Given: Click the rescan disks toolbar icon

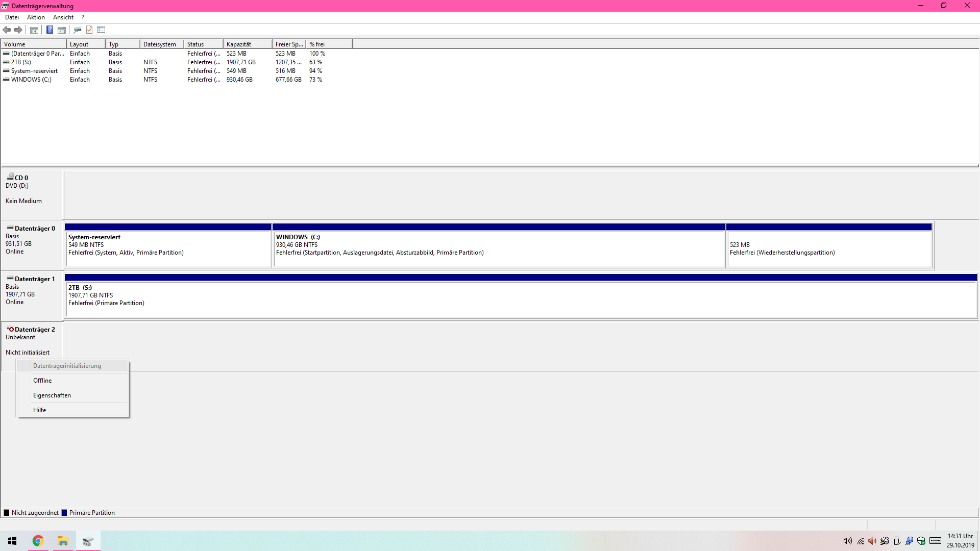Looking at the screenshot, I should point(78,30).
